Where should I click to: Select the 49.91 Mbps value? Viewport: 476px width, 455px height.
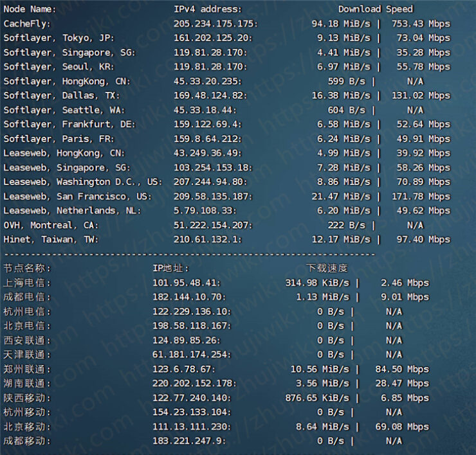[x=423, y=139]
